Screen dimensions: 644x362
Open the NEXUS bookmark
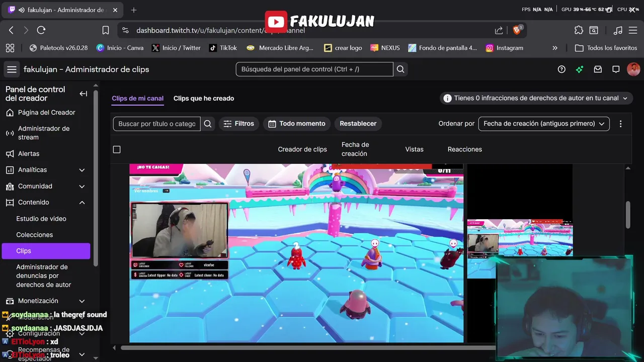click(x=385, y=48)
